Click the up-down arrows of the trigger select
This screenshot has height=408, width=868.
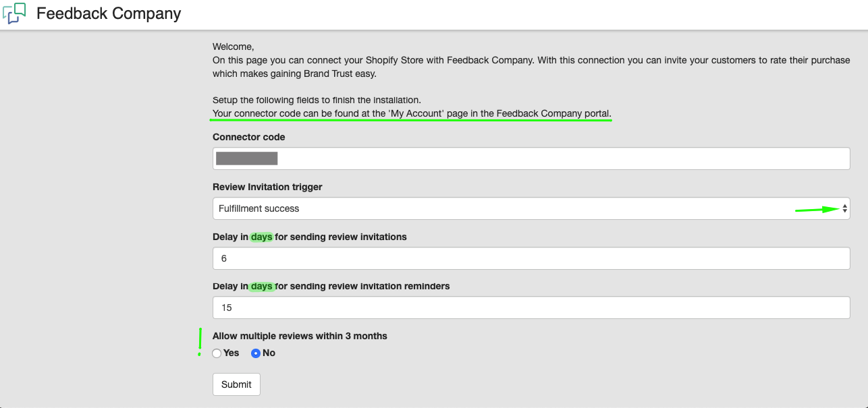pos(844,209)
